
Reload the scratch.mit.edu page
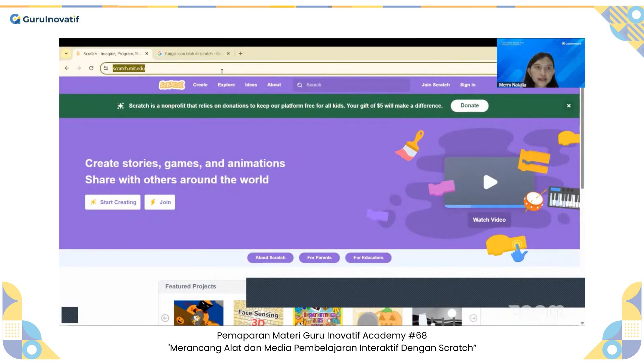pyautogui.click(x=92, y=68)
